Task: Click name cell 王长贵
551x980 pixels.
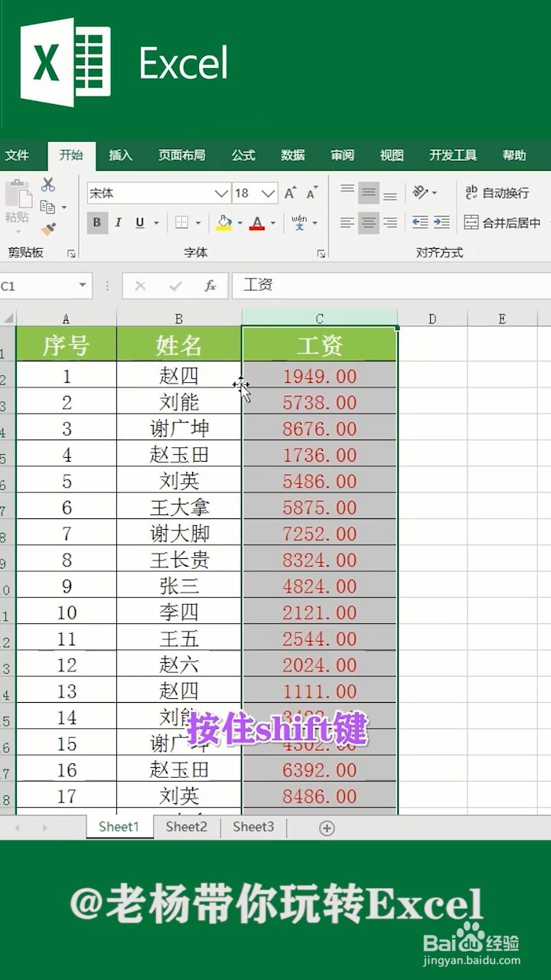Action: click(x=179, y=560)
